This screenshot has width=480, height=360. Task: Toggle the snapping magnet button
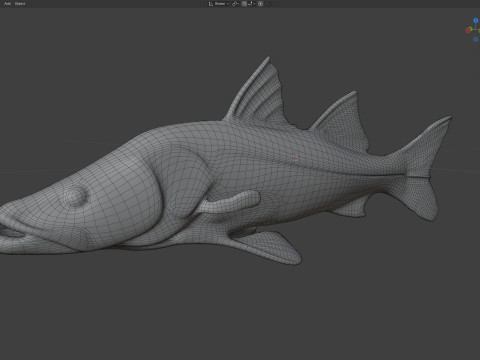coord(244,4)
